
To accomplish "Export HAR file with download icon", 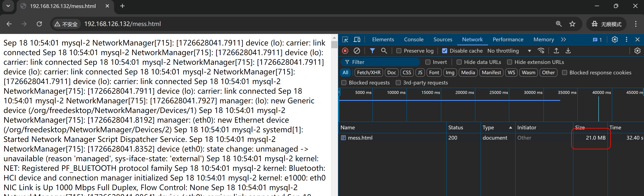I will (568, 51).
